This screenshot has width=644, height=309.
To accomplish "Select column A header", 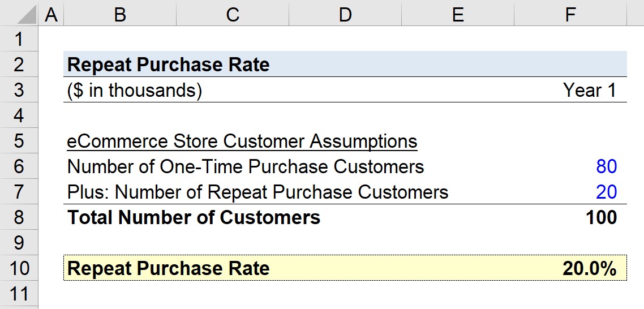I will (x=51, y=13).
